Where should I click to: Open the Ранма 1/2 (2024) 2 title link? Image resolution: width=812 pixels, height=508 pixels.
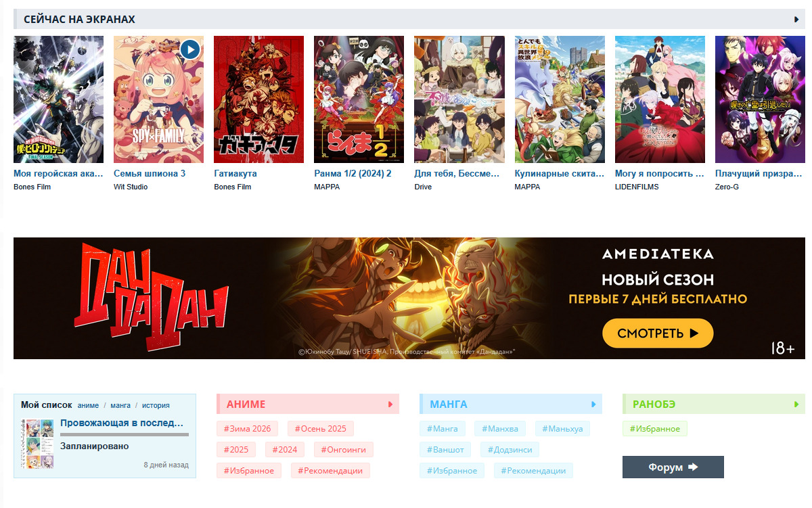[353, 174]
